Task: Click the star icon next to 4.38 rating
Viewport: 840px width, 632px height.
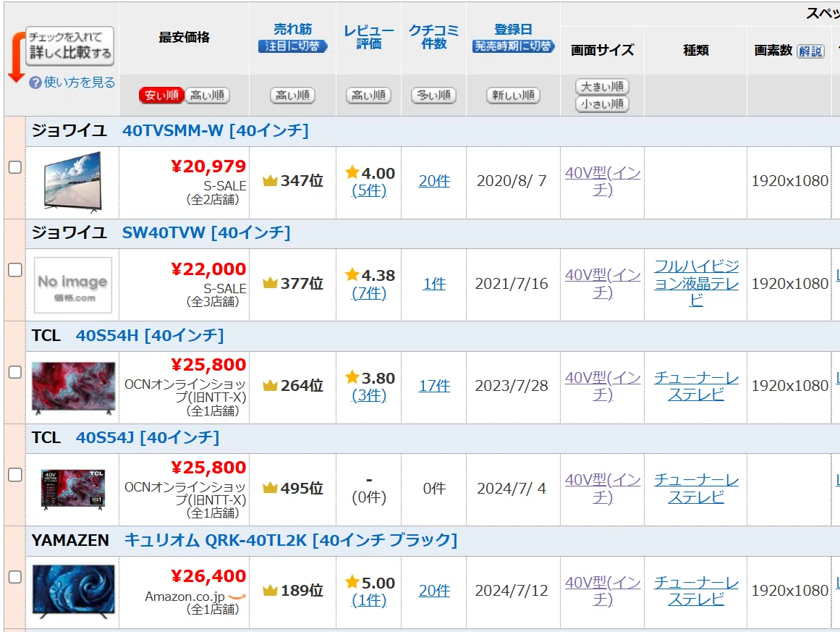Action: point(352,274)
